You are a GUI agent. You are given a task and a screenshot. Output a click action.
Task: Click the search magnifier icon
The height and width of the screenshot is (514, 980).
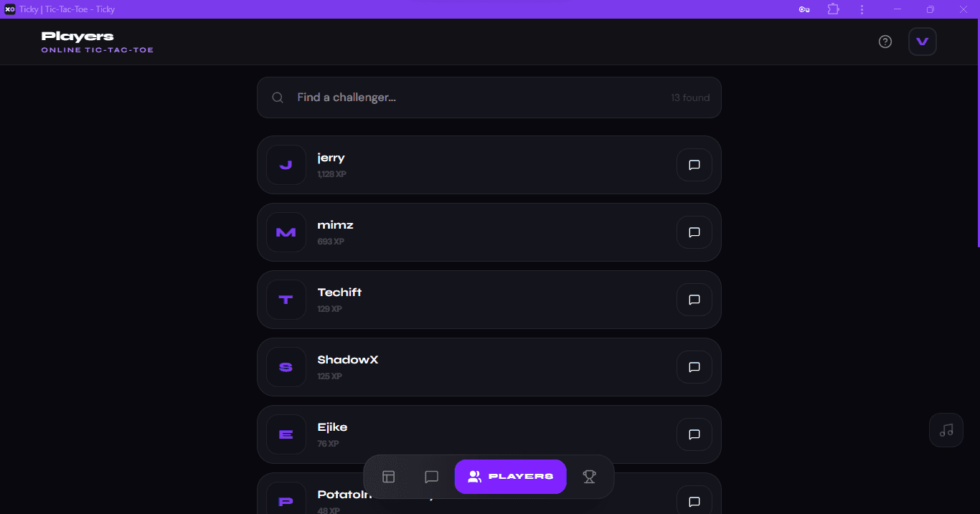[x=278, y=97]
